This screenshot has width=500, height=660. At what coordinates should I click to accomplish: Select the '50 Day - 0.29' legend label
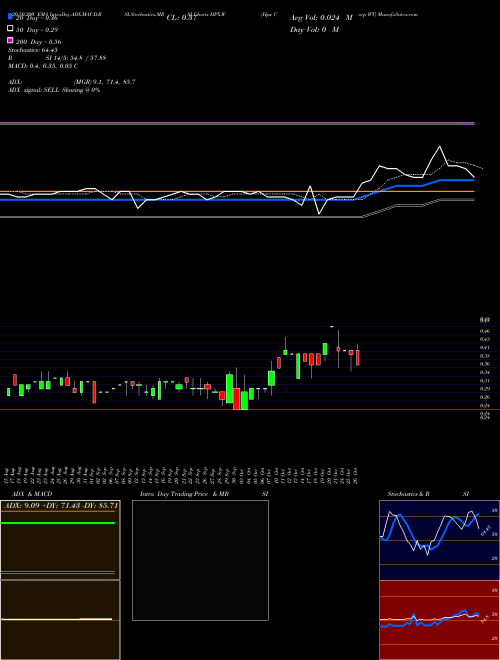(37, 30)
